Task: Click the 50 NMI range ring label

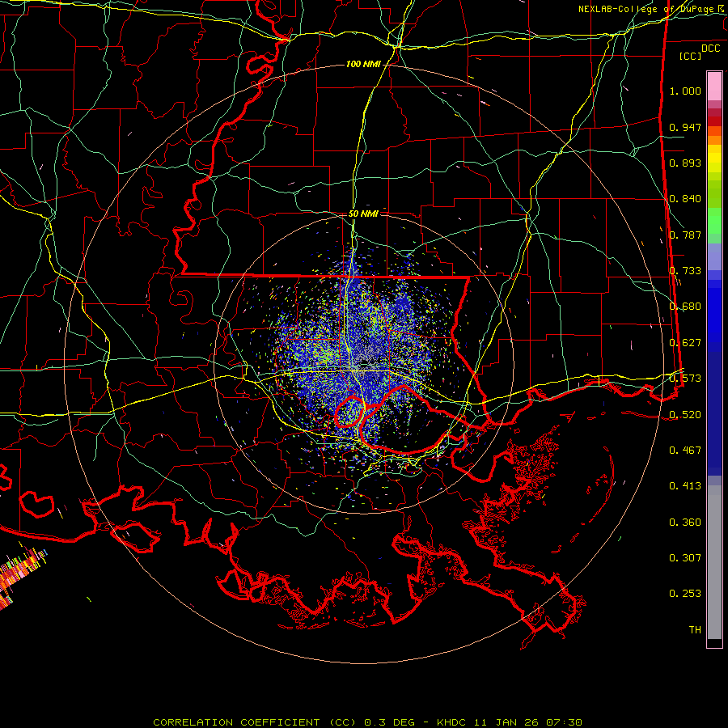Action: pyautogui.click(x=363, y=214)
